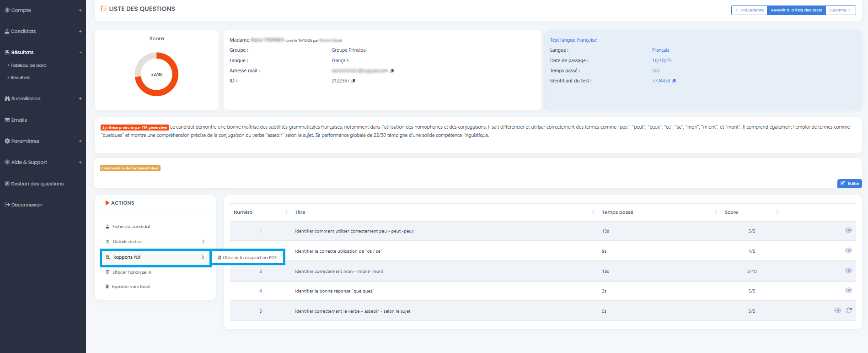
Task: Click the Commentaire de l'administrateur badge
Action: click(130, 168)
